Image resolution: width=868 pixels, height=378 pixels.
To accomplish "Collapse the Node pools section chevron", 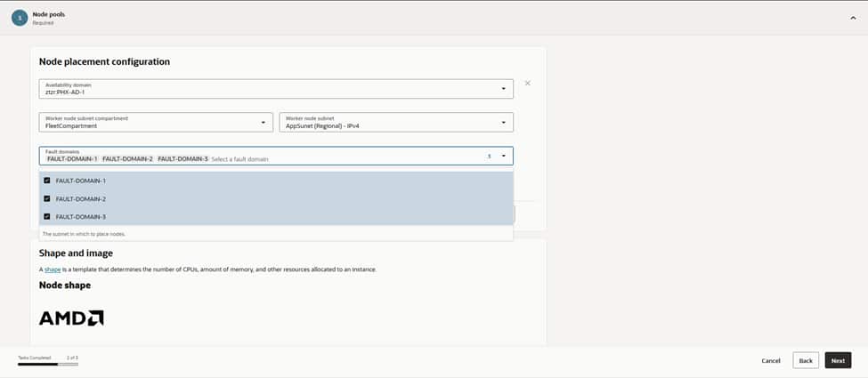I will pos(853,18).
